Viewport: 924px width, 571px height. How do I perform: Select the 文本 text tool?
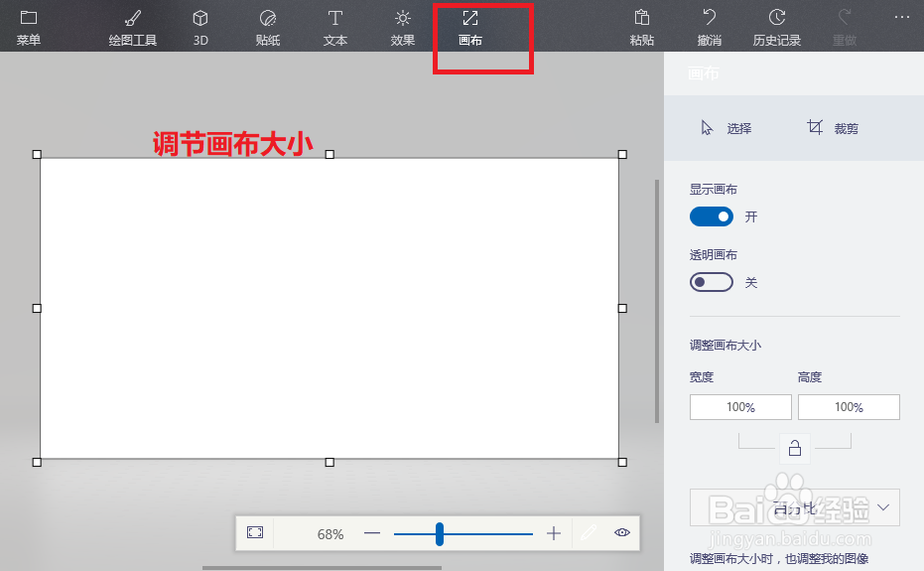(334, 28)
